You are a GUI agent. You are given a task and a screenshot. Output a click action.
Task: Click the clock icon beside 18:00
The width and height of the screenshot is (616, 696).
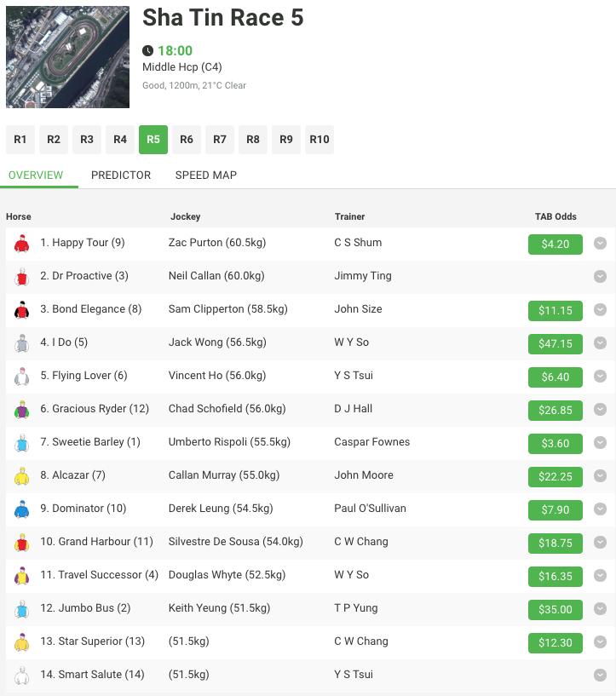pyautogui.click(x=148, y=51)
